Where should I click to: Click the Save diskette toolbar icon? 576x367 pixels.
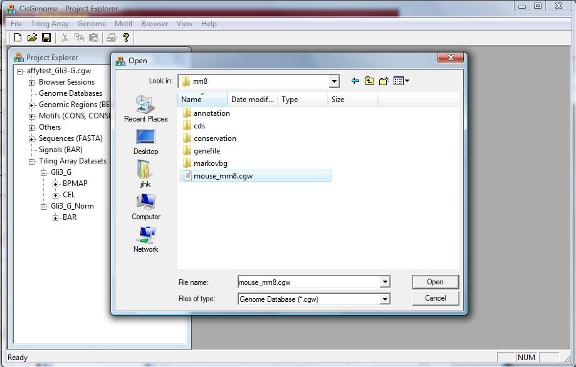[46, 37]
